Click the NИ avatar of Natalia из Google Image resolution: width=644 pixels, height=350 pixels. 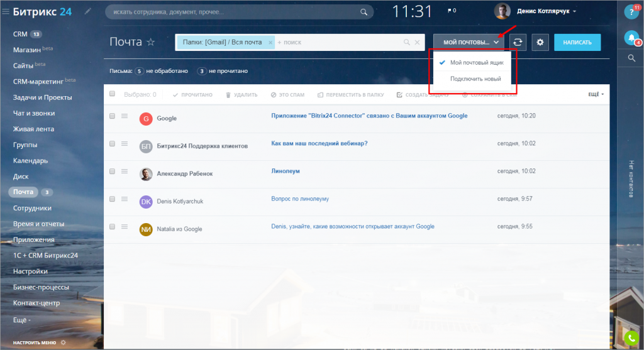coord(146,229)
